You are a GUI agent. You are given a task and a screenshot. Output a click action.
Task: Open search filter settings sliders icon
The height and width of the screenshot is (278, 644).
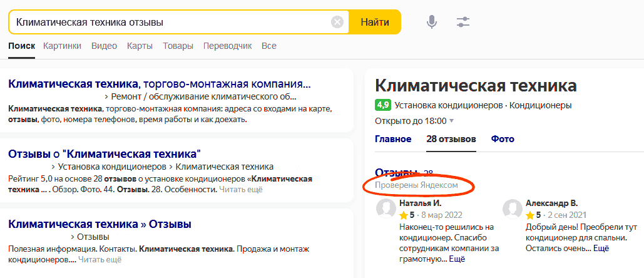(463, 22)
